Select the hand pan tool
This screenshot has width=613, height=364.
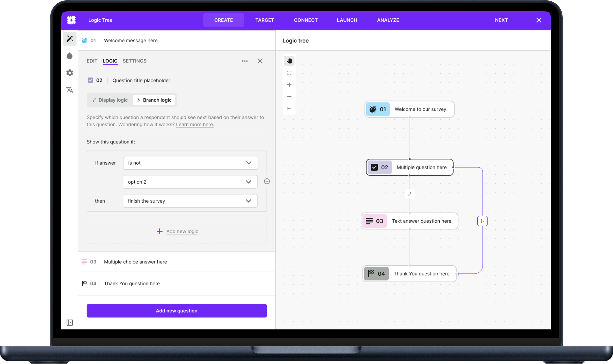click(289, 61)
